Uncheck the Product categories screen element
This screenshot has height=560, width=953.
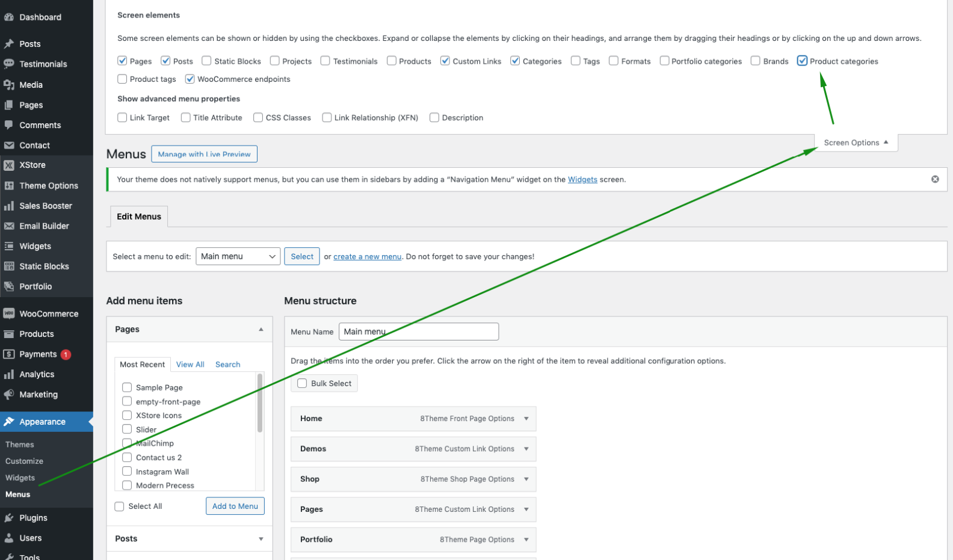pyautogui.click(x=802, y=61)
